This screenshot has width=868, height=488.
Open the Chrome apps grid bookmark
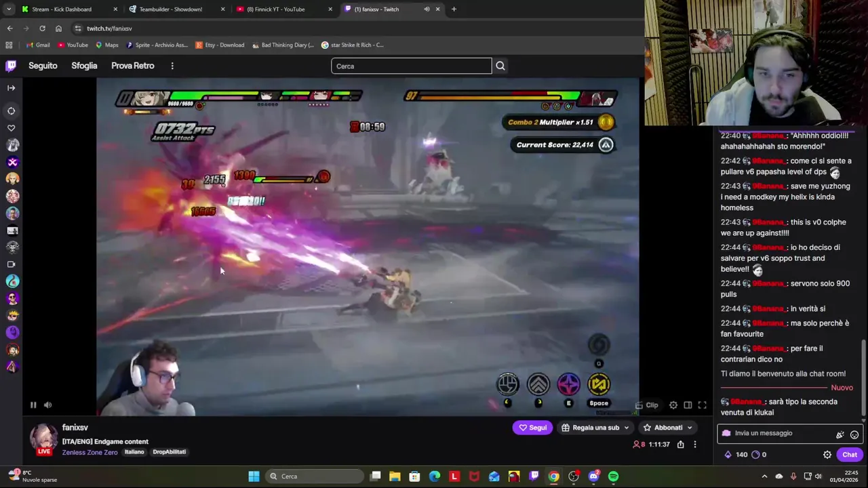pos(9,45)
